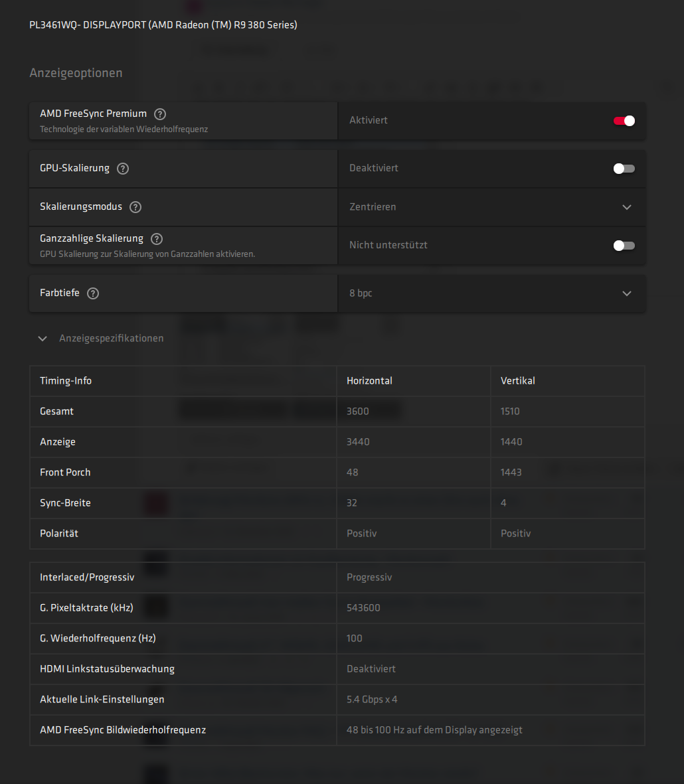Screen dimensions: 684x784
Task: Click the Horizontal column header
Action: (369, 381)
